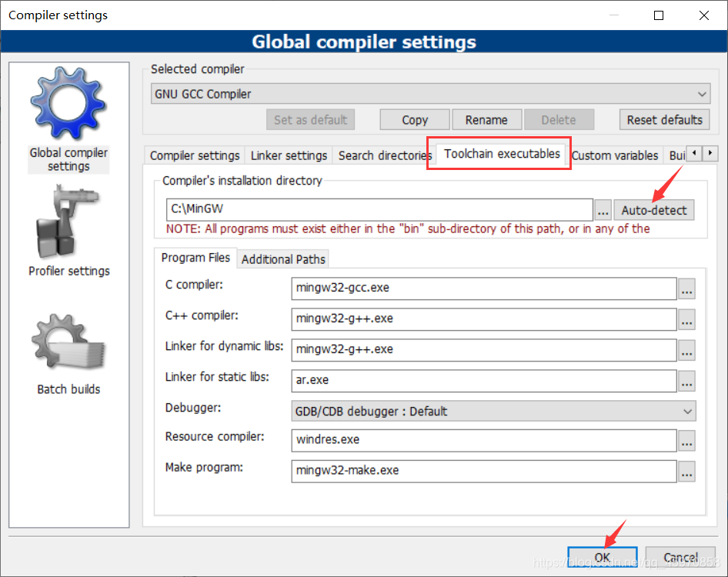Select the partially visible Bui tab
This screenshot has width=728, height=577.
pos(676,155)
